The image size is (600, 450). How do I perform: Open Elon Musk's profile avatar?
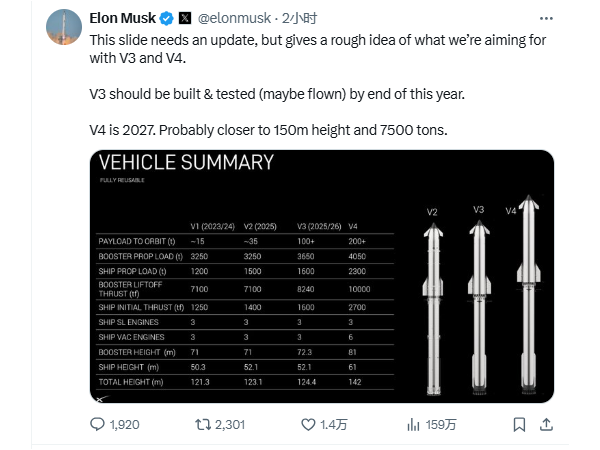(x=64, y=27)
